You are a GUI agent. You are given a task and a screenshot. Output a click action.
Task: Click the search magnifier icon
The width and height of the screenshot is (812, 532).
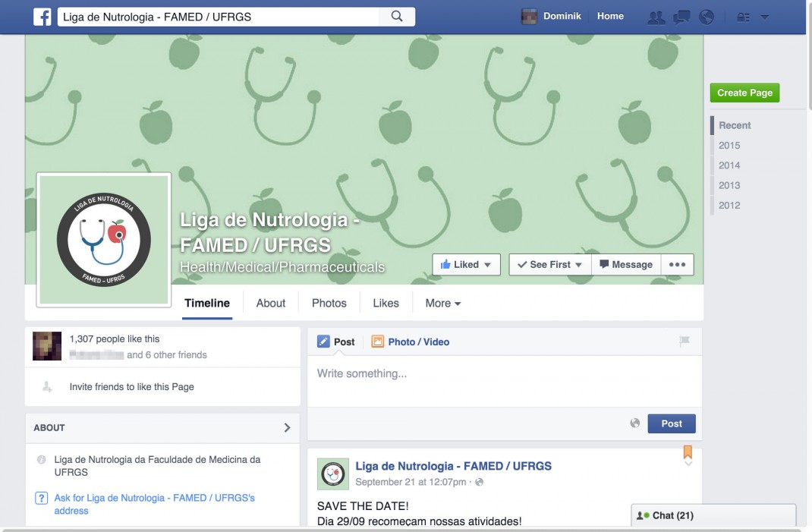pos(397,17)
